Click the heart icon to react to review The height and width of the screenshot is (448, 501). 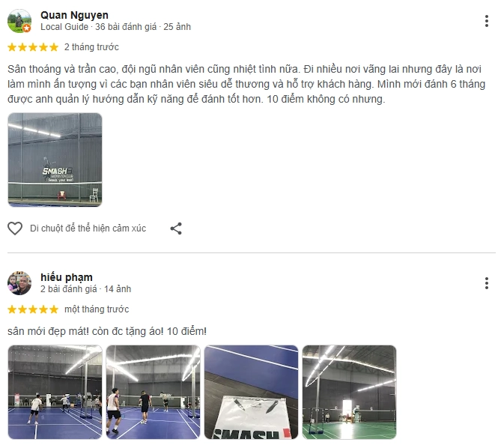(x=15, y=228)
